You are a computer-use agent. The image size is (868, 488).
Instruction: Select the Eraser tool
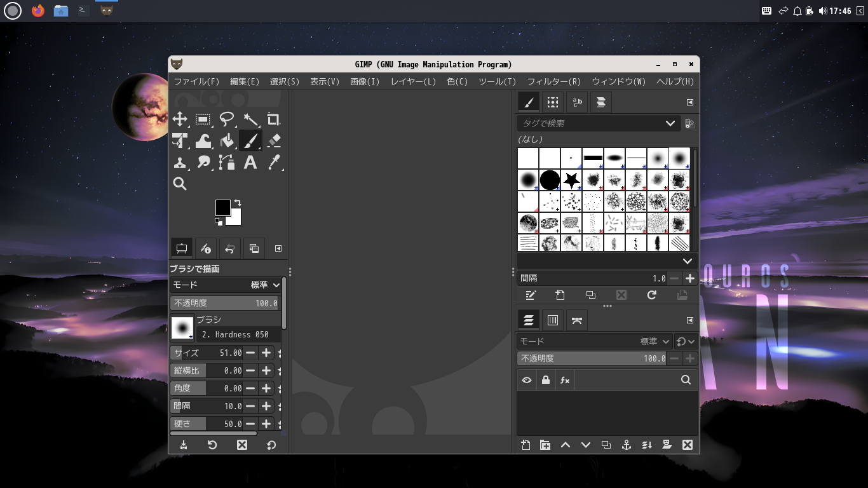click(x=274, y=140)
